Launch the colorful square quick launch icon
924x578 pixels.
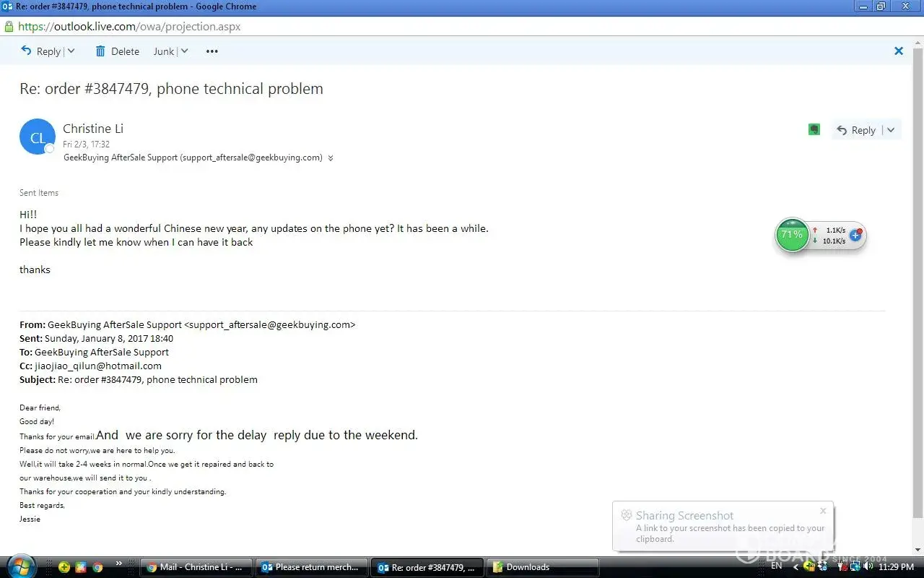(x=81, y=567)
